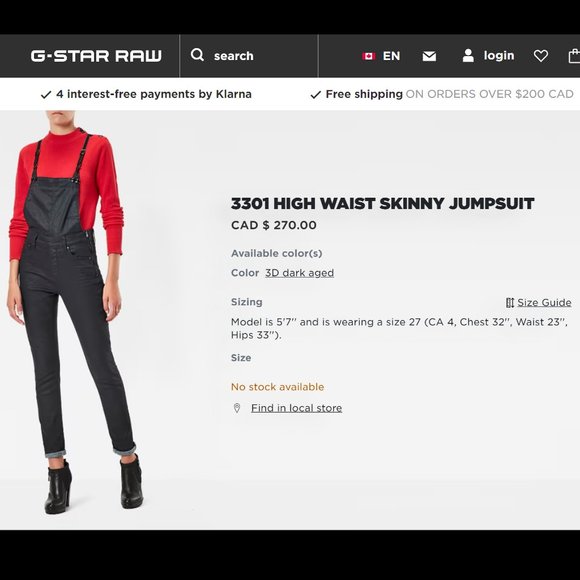The image size is (580, 580).
Task: Open the wishlist heart icon
Action: [541, 56]
